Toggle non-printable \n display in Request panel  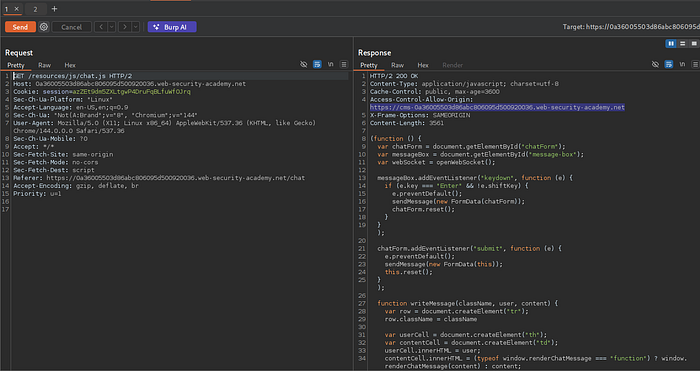(x=330, y=64)
